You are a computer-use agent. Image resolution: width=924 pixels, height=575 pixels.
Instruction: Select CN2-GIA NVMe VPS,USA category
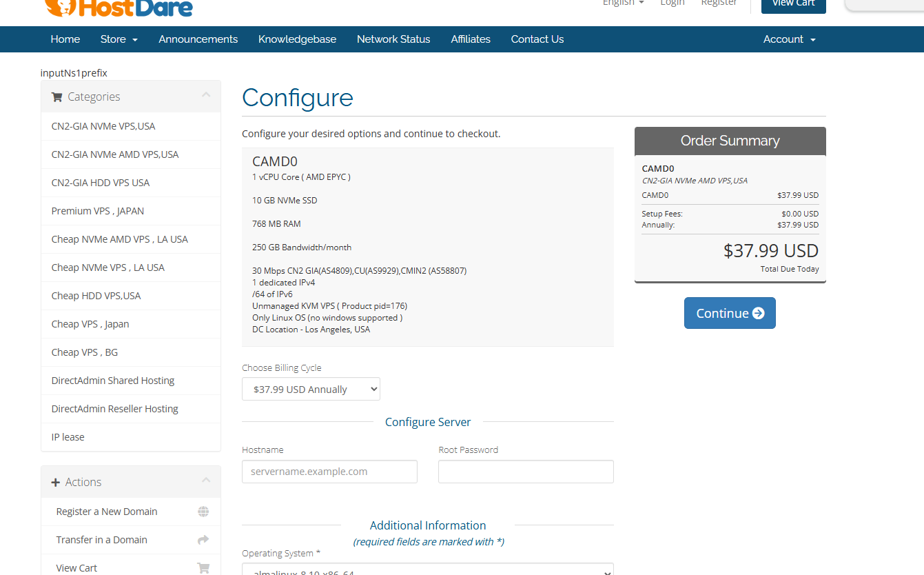131,126
